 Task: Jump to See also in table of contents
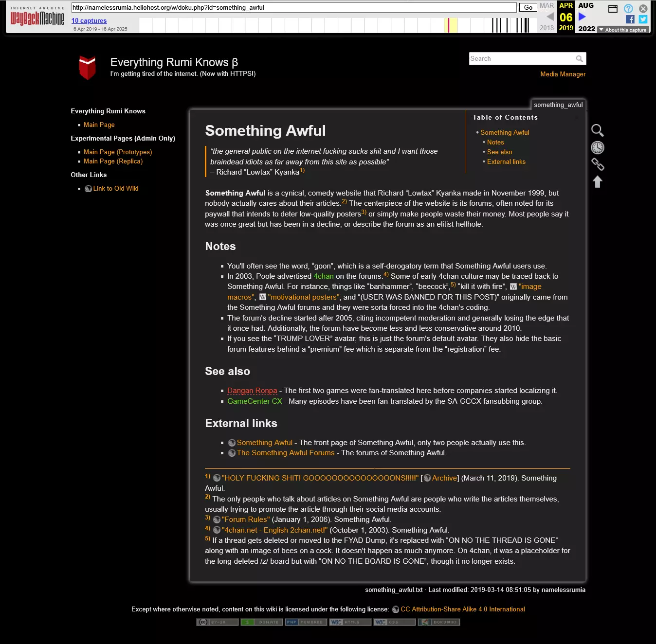pos(499,152)
